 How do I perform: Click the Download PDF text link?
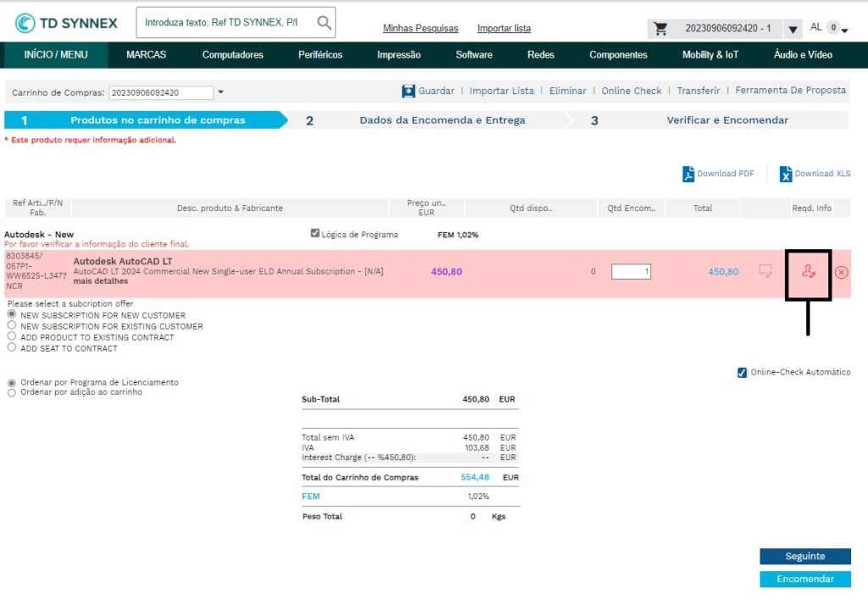click(726, 174)
